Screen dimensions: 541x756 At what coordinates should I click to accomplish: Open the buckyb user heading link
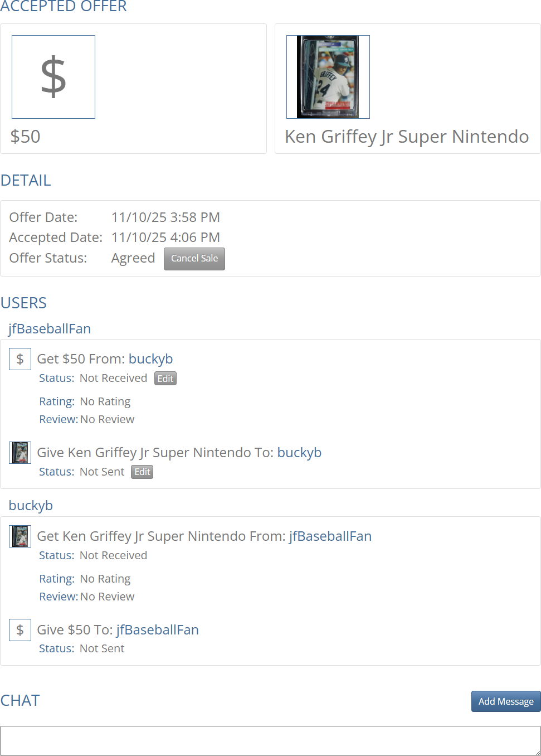pos(31,506)
